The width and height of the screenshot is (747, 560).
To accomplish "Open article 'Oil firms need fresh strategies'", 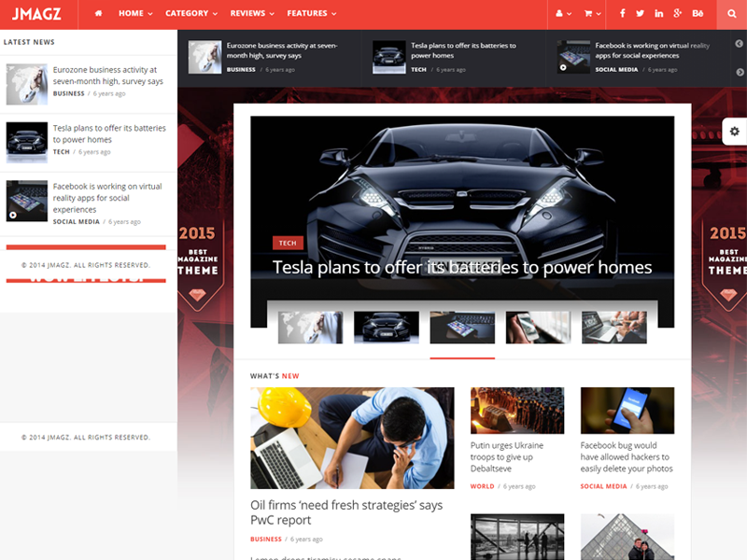I will pyautogui.click(x=346, y=512).
